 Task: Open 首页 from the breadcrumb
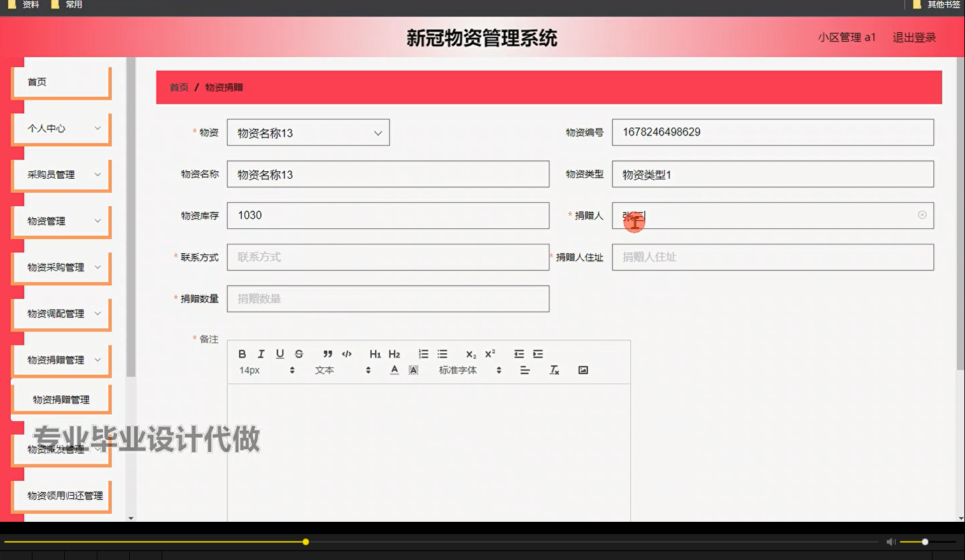tap(178, 87)
